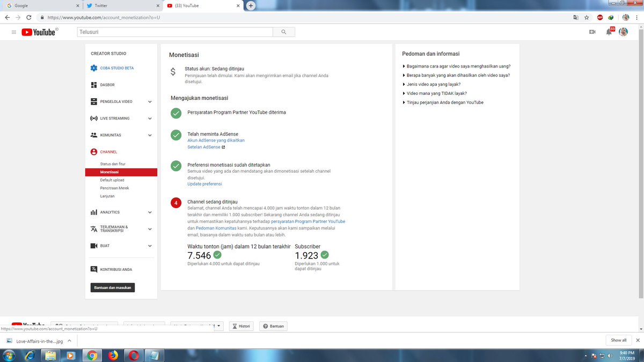This screenshot has height=362, width=644.
Task: Expand 'Jenis video apa yang layak?'
Action: click(431, 84)
